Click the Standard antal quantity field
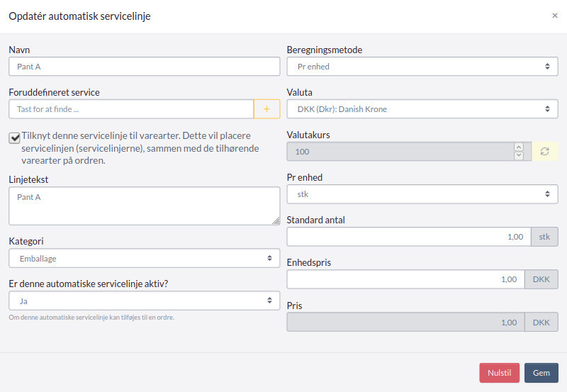 pos(409,237)
